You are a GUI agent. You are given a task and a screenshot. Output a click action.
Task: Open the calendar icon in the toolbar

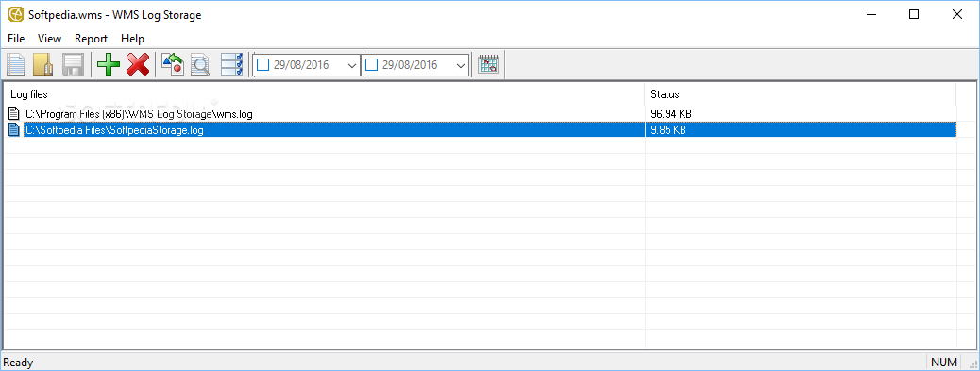[x=488, y=64]
